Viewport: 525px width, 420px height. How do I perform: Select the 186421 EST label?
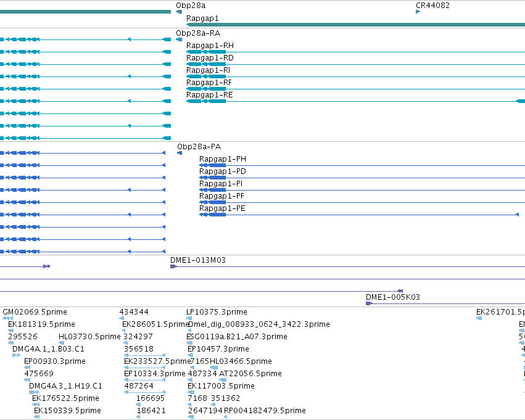coord(151,411)
